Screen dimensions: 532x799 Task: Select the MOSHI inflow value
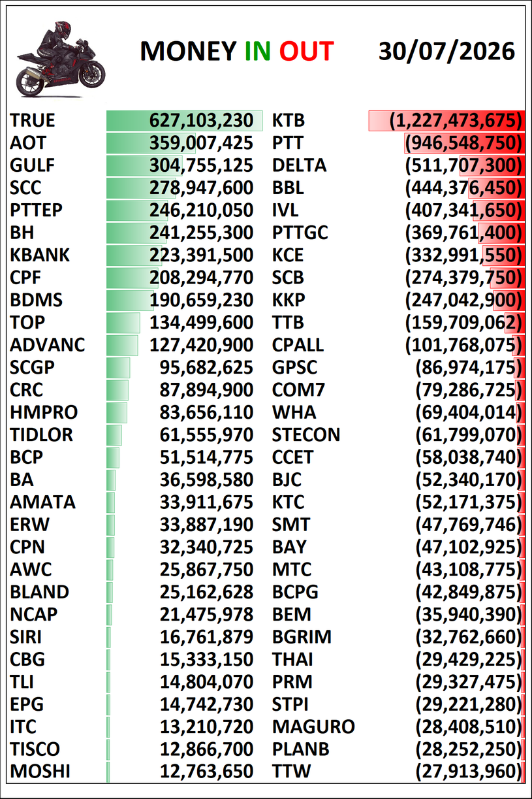pyautogui.click(x=206, y=772)
